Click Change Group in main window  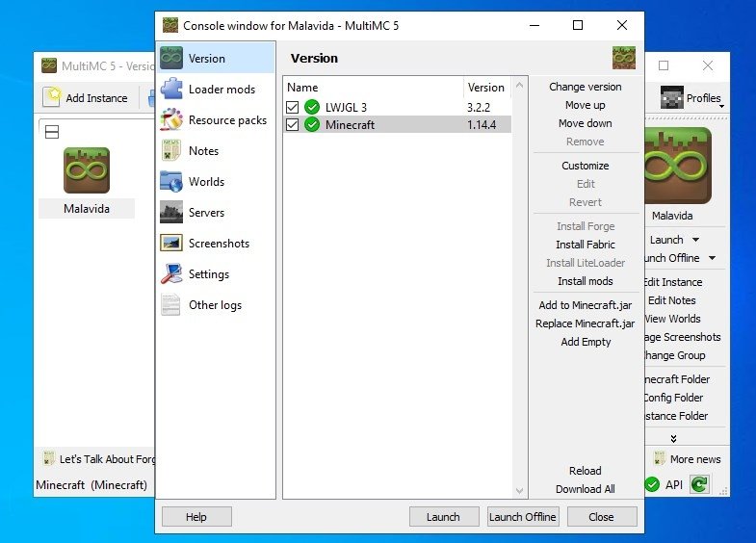coord(675,355)
